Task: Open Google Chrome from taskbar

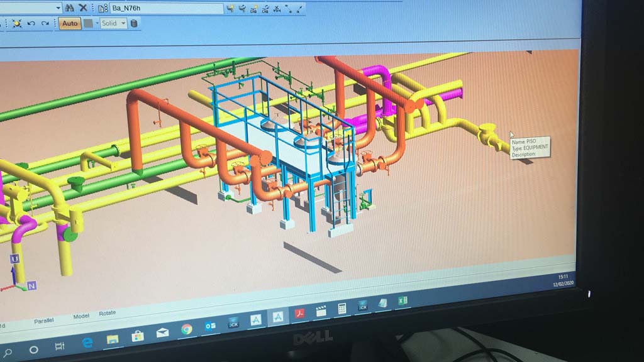Action: coord(186,329)
